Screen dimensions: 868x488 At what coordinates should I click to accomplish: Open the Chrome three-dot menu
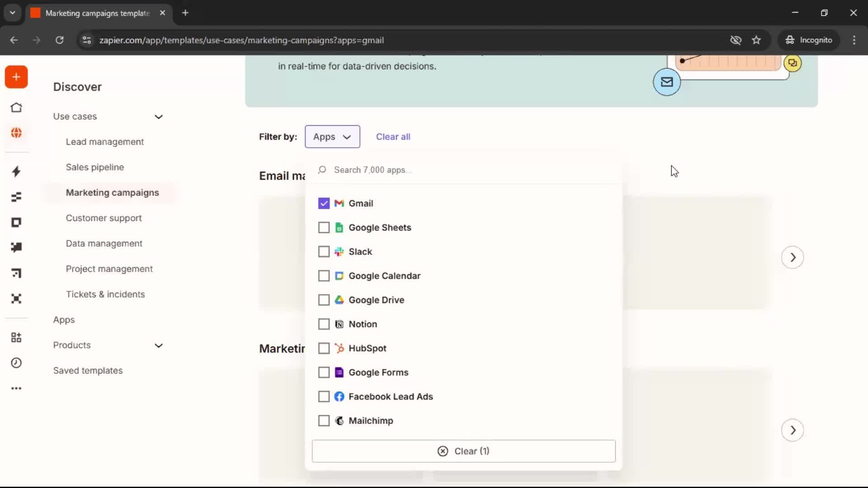[854, 40]
